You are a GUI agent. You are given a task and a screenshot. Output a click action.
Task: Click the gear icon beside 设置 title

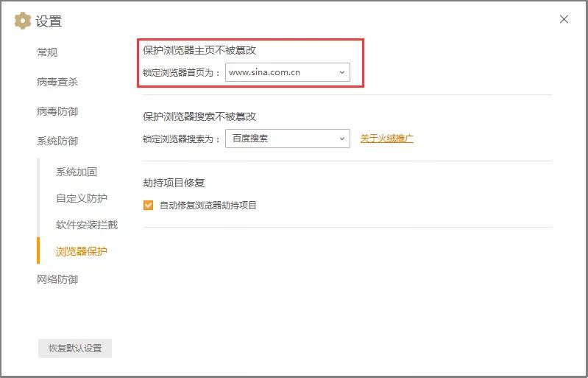pos(23,21)
